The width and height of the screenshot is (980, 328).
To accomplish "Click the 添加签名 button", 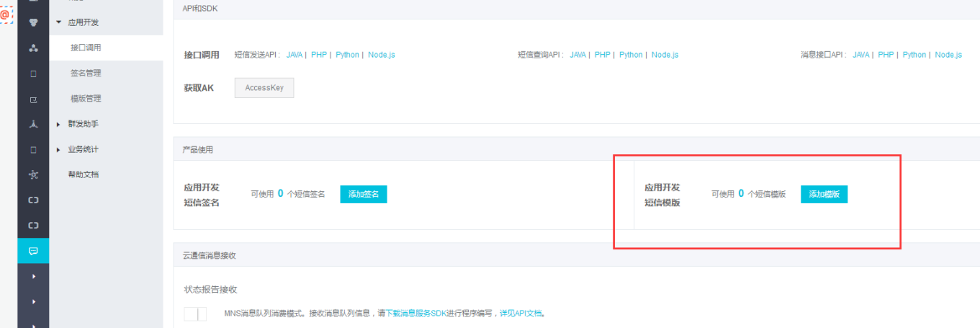I will tap(364, 194).
